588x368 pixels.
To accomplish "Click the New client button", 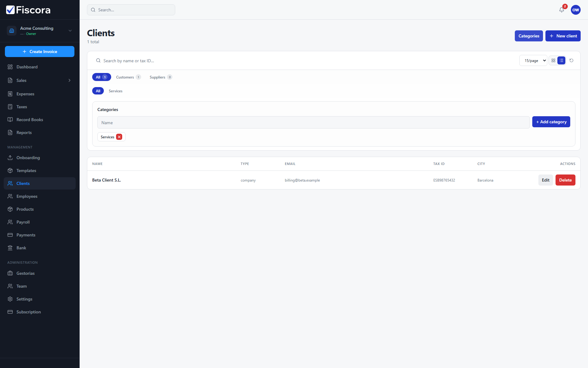I will tap(563, 36).
